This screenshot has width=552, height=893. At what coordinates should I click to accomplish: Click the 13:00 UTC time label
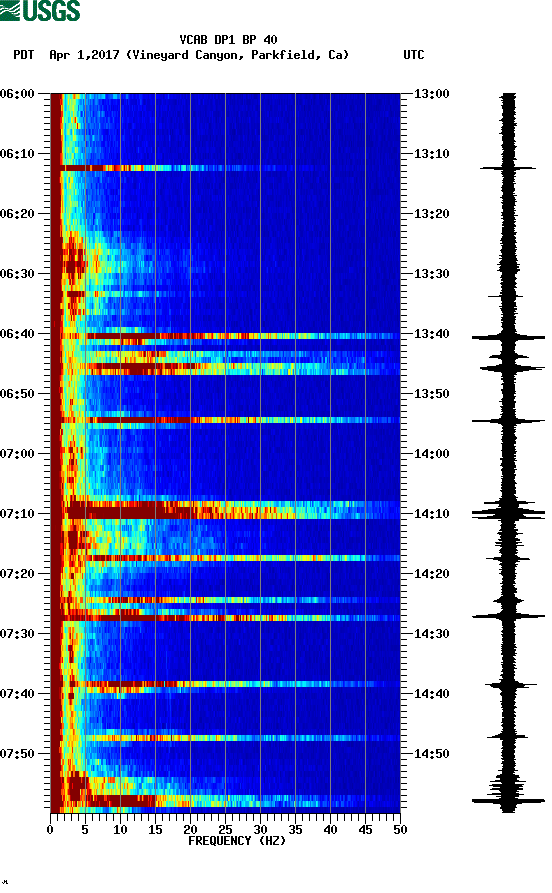coord(431,93)
